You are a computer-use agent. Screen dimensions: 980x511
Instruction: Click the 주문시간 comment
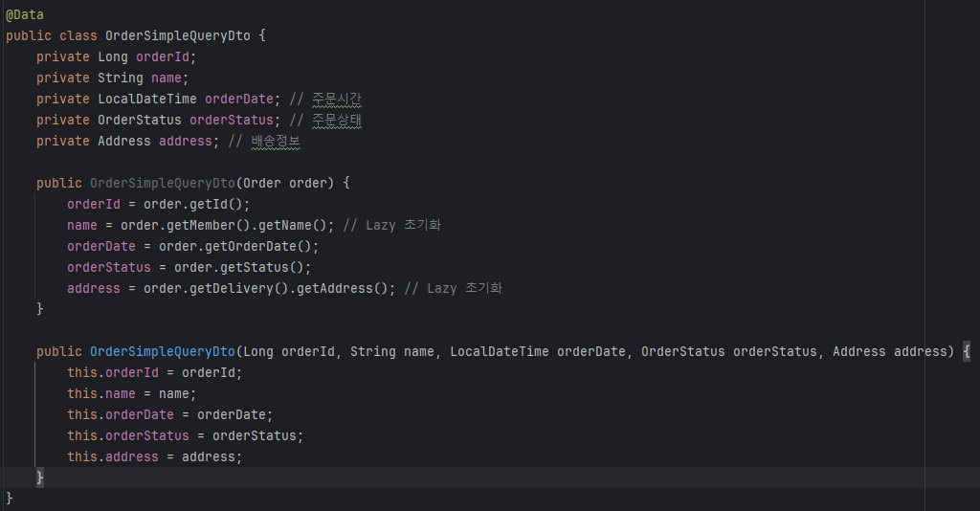click(x=337, y=99)
